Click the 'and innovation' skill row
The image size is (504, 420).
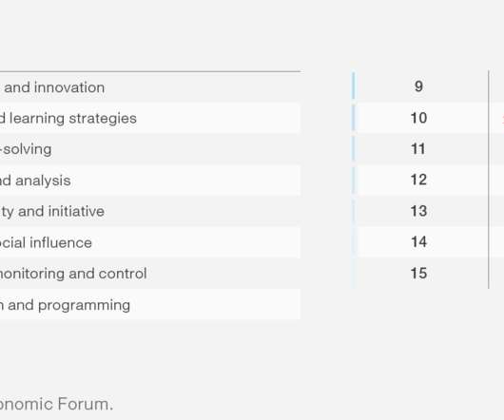click(150, 87)
